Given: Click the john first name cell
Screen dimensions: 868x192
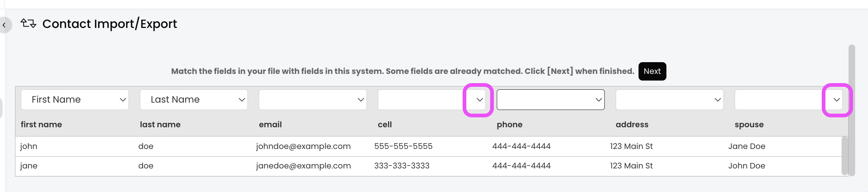Looking at the screenshot, I should pos(29,146).
